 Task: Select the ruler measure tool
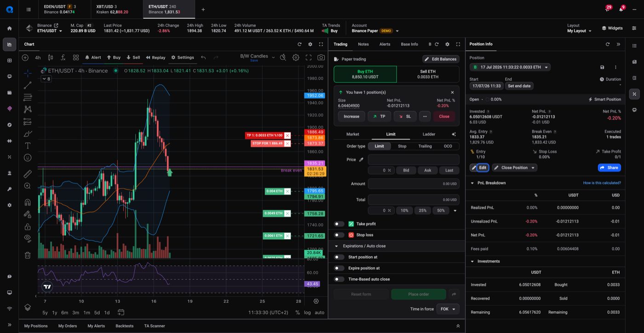28,174
